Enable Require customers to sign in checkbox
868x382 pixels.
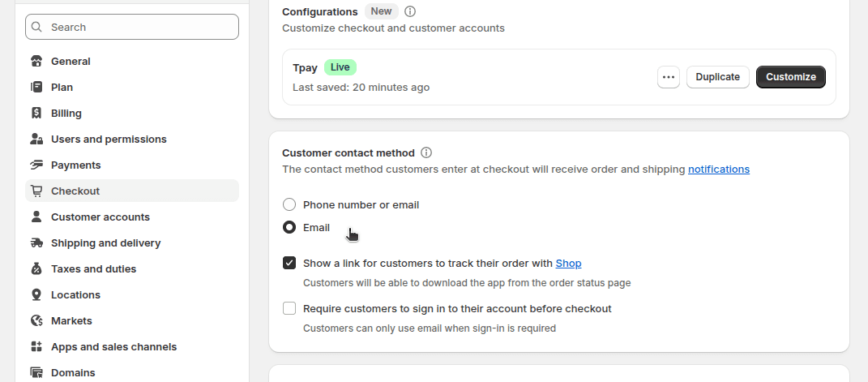click(289, 308)
